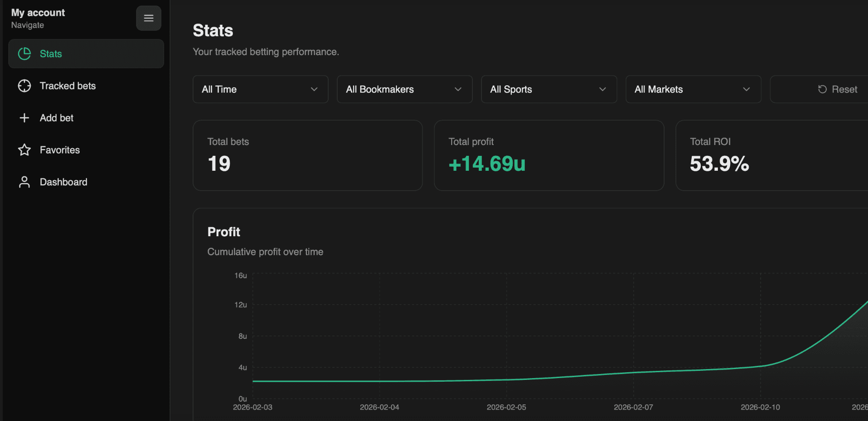Toggle the sidebar navigation collapsed
Image resolution: width=868 pixels, height=421 pixels.
148,18
